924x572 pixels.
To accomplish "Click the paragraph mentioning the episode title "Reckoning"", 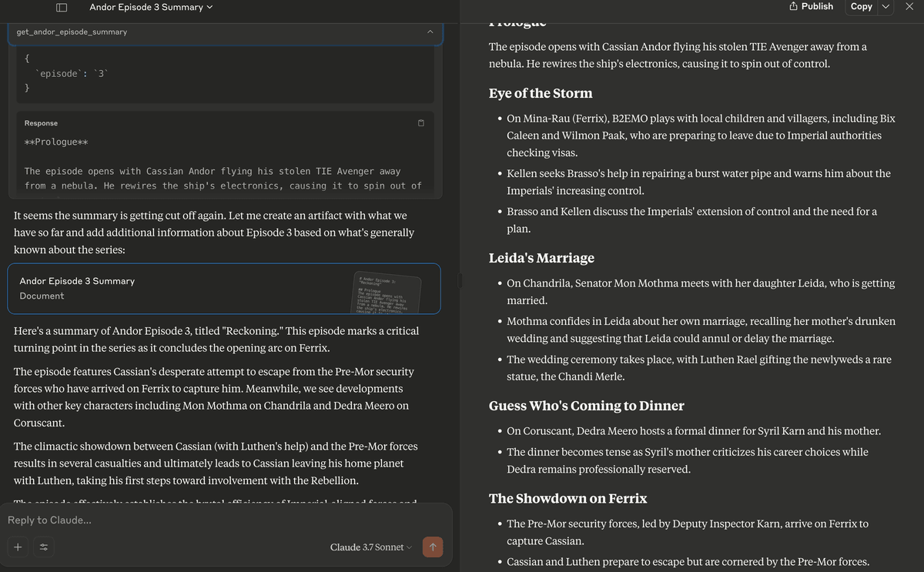I will coord(216,340).
